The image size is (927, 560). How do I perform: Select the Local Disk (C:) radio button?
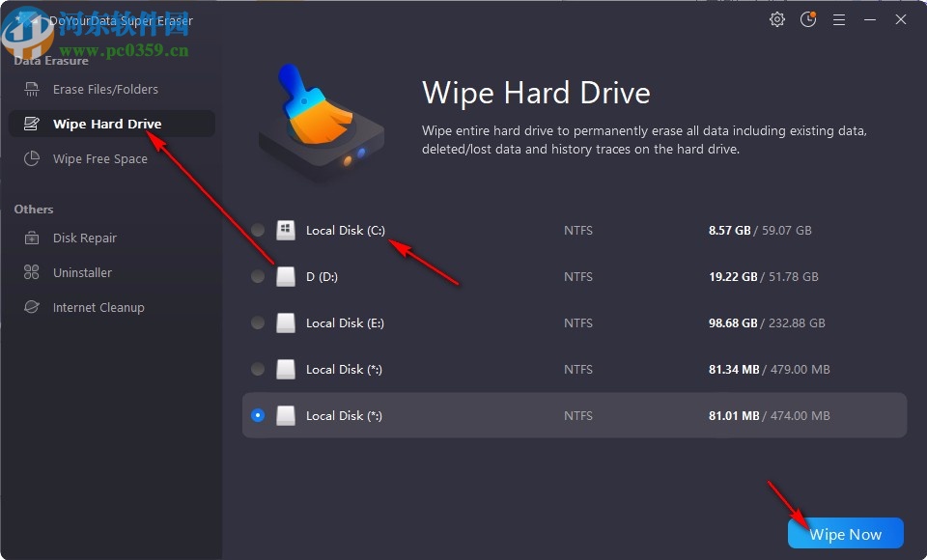[x=258, y=231]
